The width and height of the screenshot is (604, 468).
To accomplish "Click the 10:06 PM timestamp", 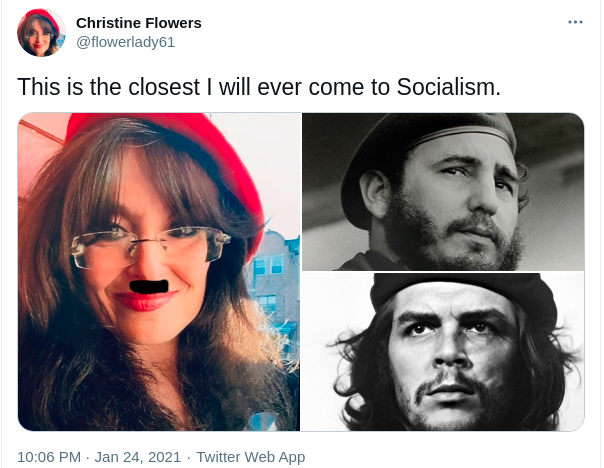I will pos(49,457).
